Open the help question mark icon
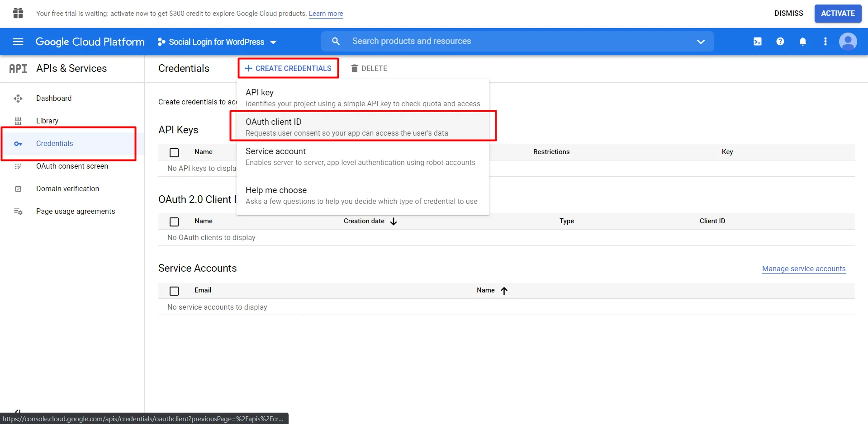 tap(780, 42)
